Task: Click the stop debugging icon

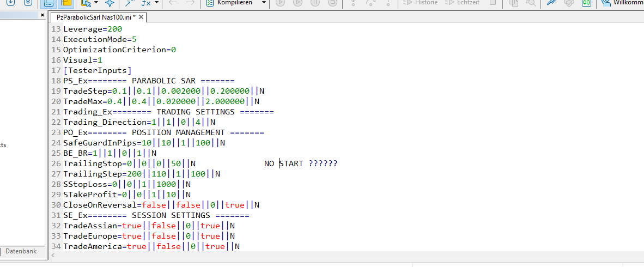Action: point(333,3)
